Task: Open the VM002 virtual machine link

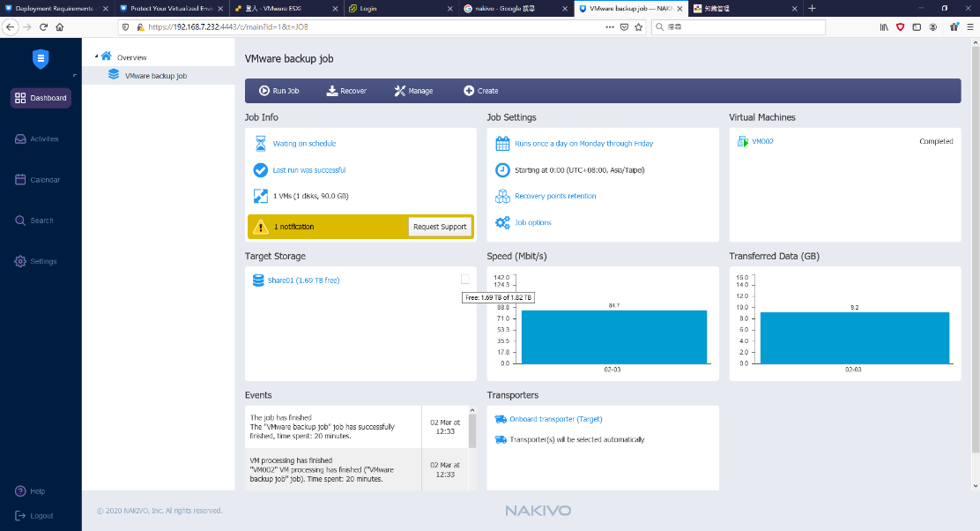Action: click(x=762, y=141)
